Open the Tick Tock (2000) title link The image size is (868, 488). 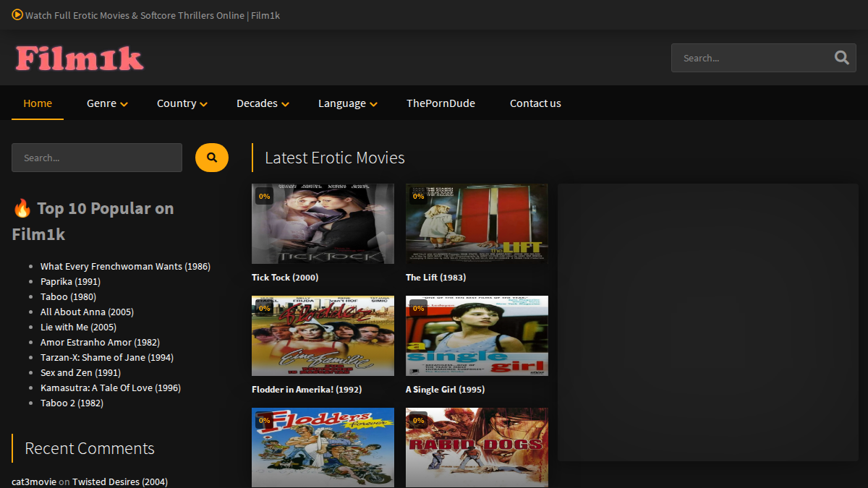[x=285, y=277]
